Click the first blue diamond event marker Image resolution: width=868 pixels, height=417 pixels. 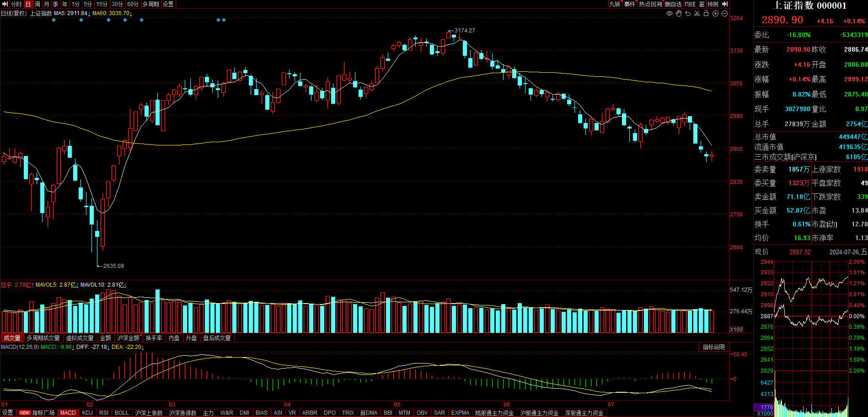point(54,20)
